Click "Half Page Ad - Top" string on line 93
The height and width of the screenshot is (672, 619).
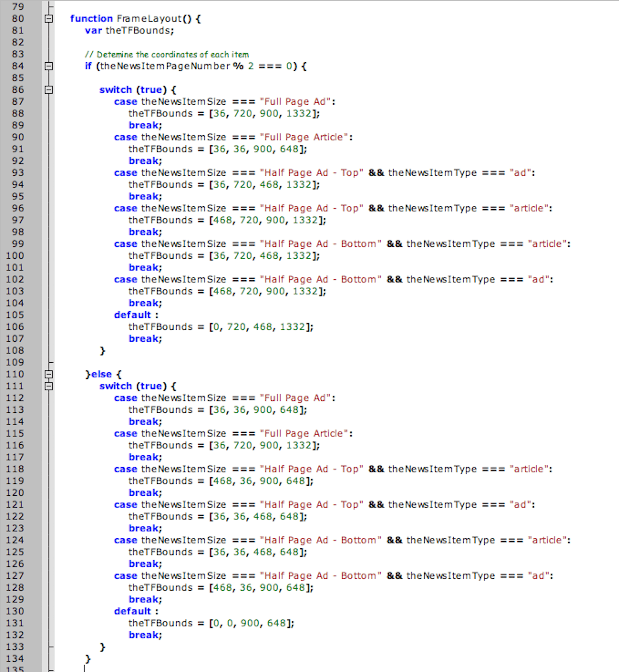pos(312,173)
